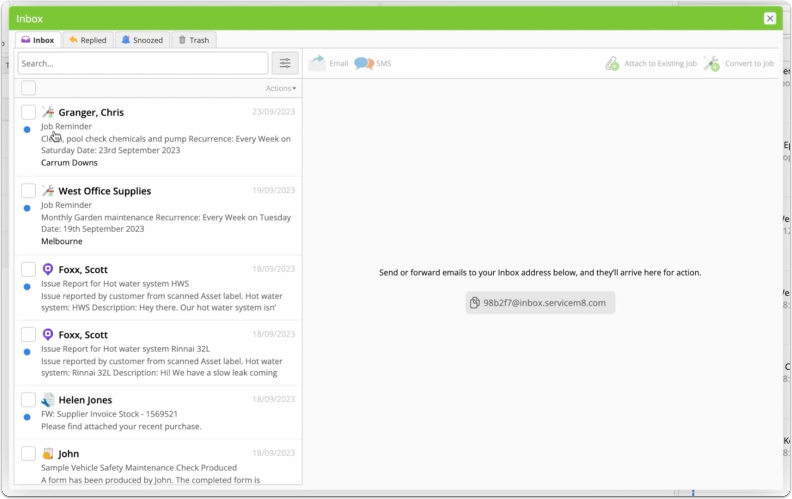792x499 pixels.
Task: Click the job icon beside Granger, Chris
Action: pyautogui.click(x=48, y=112)
